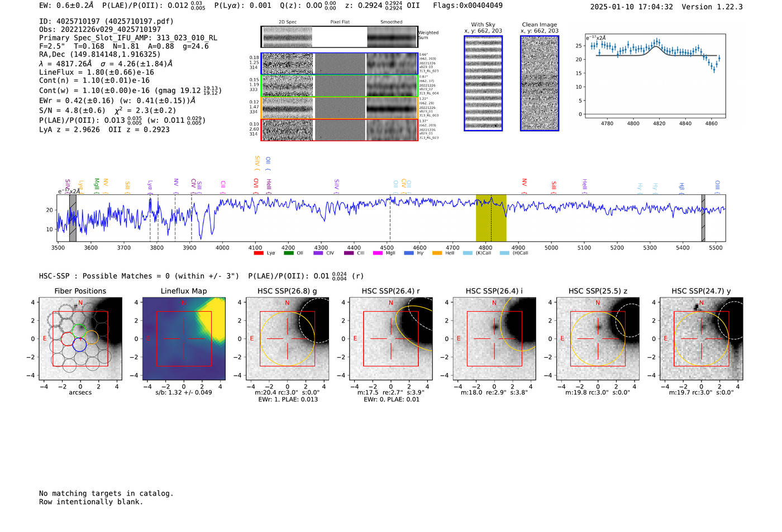Image resolution: width=782 pixels, height=532 pixels.
Task: Click the emission line fit plot
Action: 655,76
